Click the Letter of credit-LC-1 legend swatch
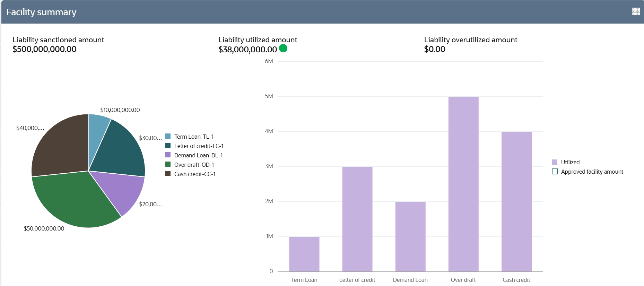Viewport: 644px width, 286px height. [x=168, y=146]
